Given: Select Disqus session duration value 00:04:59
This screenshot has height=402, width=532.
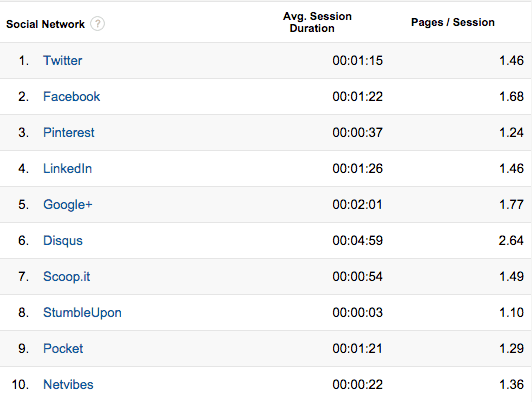Looking at the screenshot, I should coord(358,241).
